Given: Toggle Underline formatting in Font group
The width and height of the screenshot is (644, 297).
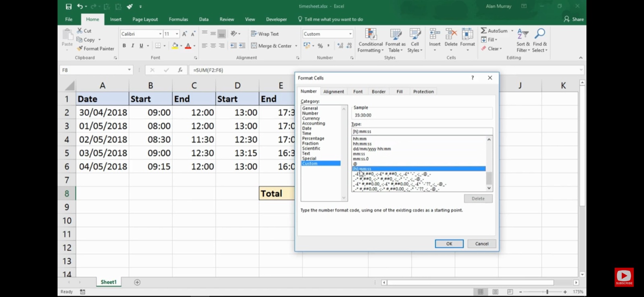Looking at the screenshot, I should 141,46.
